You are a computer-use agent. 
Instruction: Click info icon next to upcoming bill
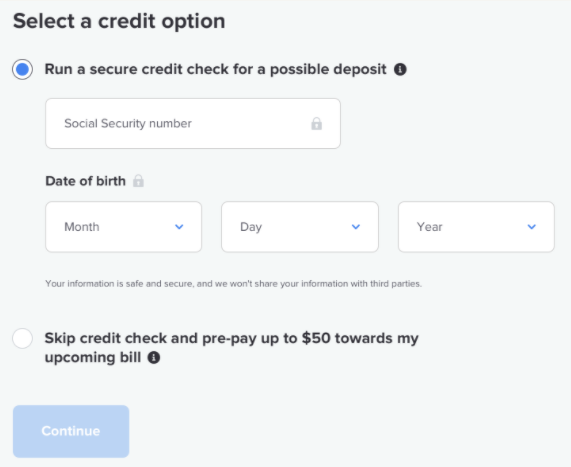pos(154,357)
